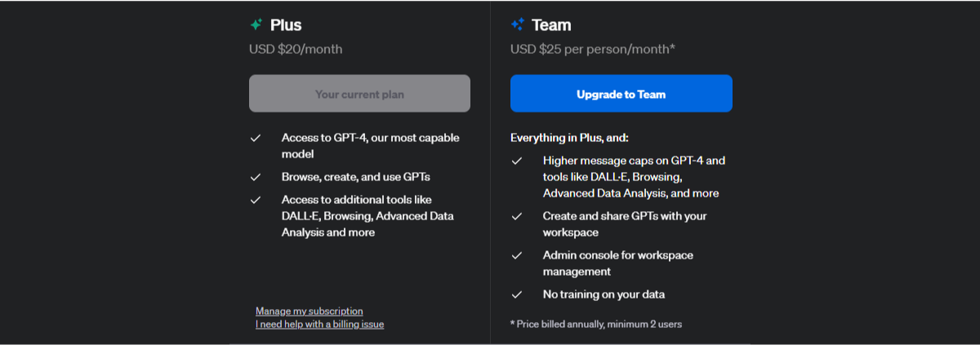This screenshot has height=345, width=980.
Task: Click the checkmark beside No training on your data
Action: tap(517, 294)
